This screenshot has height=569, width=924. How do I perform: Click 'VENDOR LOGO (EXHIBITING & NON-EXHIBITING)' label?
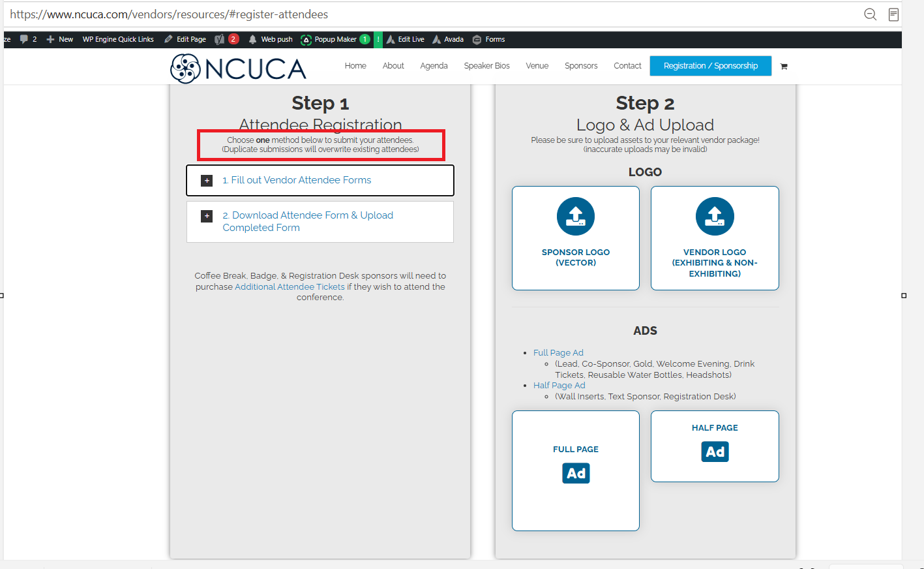[715, 263]
